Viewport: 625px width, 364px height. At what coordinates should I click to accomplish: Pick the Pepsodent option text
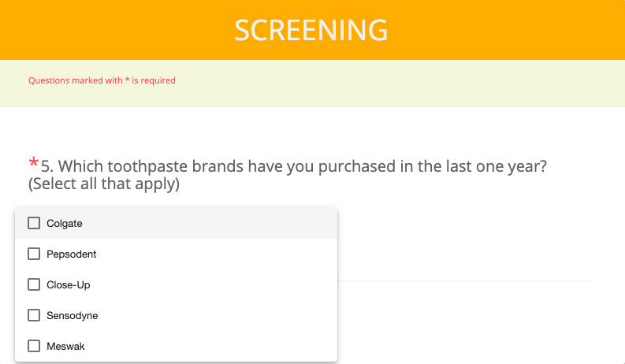(72, 254)
